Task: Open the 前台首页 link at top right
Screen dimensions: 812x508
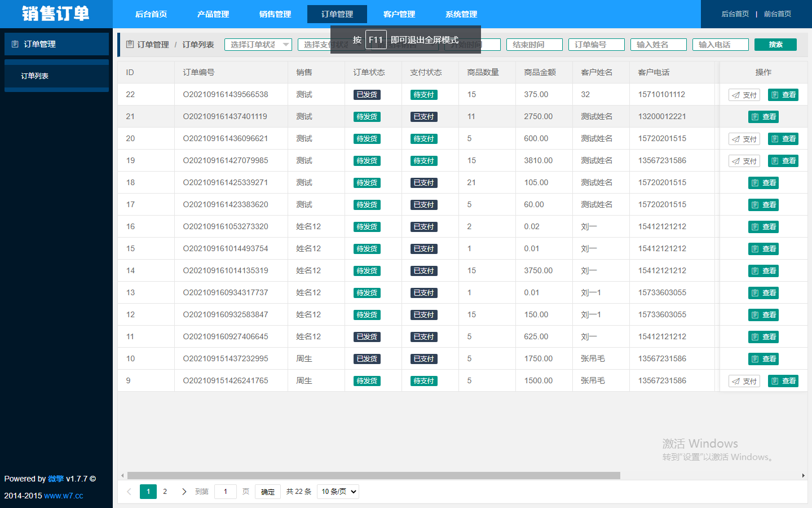Action: [x=777, y=14]
